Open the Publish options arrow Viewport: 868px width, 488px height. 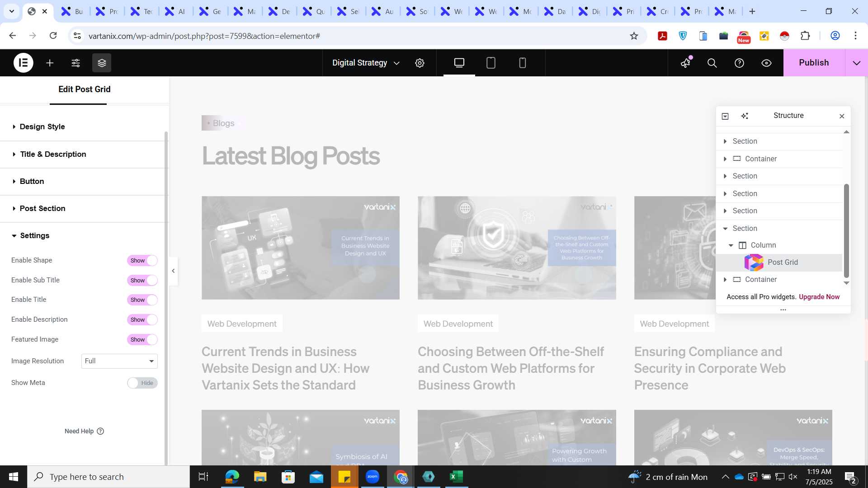coord(856,63)
